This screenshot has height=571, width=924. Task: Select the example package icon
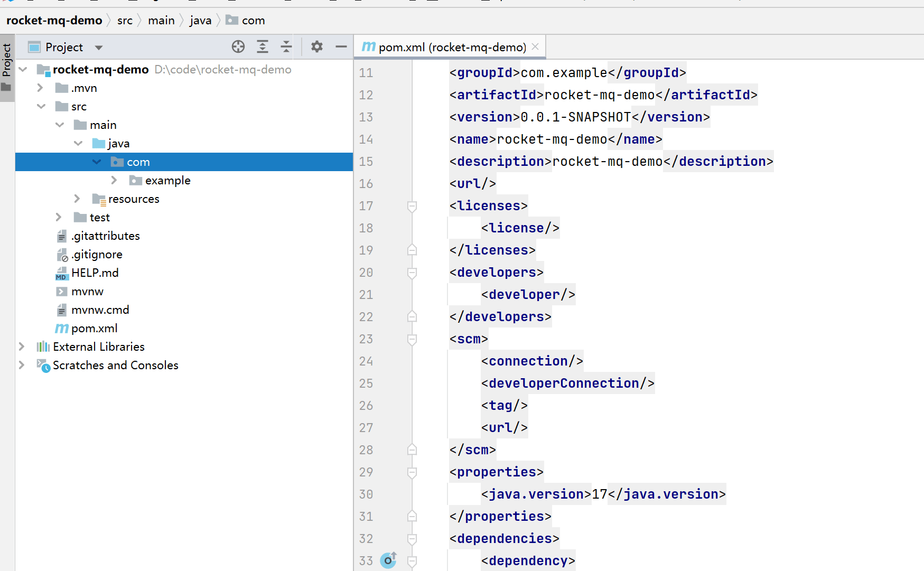(x=136, y=180)
